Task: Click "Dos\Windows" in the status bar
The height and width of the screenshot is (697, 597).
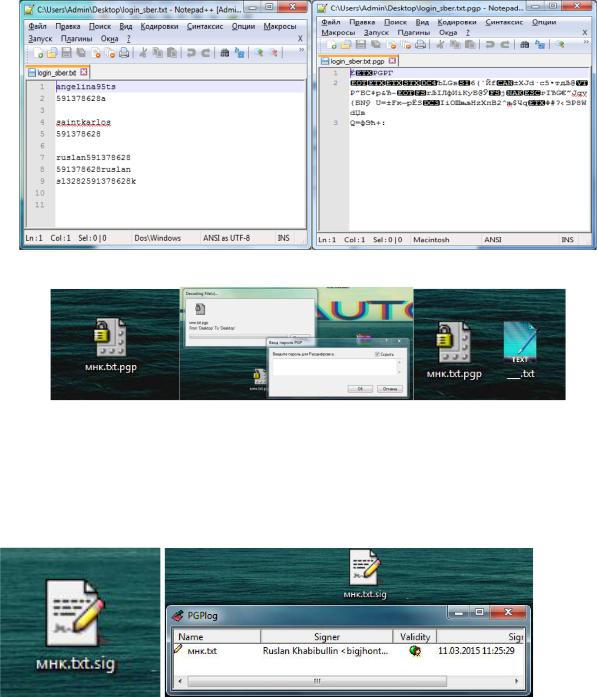Action: pyautogui.click(x=157, y=238)
